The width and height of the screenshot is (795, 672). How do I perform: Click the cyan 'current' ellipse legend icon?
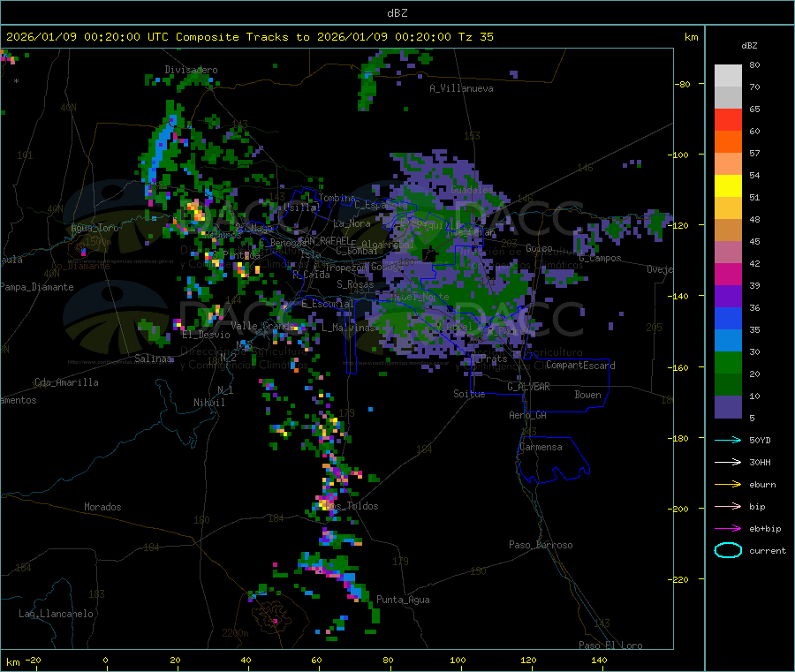pyautogui.click(x=728, y=550)
